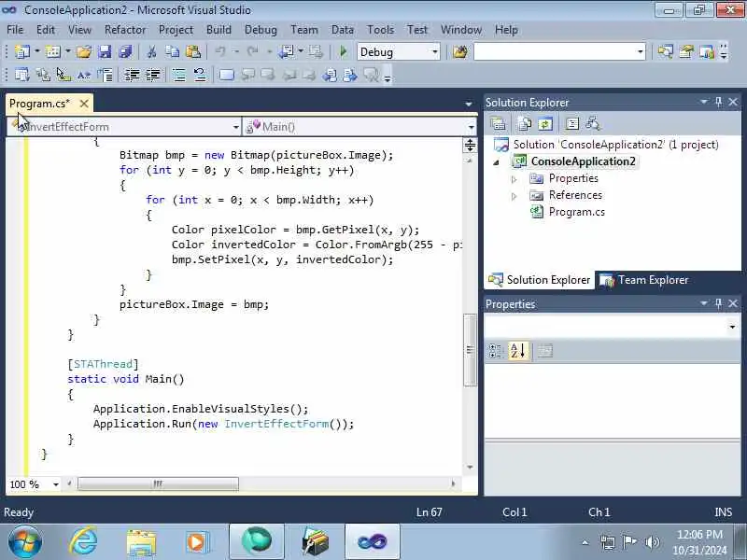747x560 pixels.
Task: Click the Paste clipboard icon
Action: pos(193,51)
